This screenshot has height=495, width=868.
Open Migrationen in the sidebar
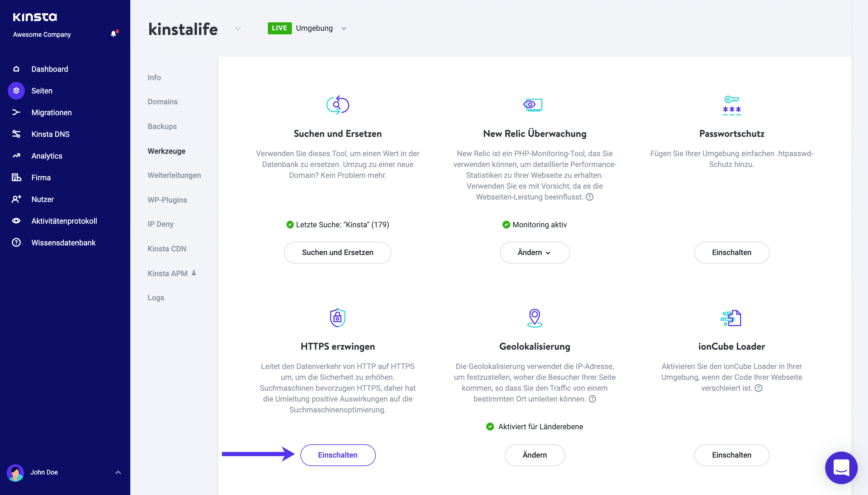[x=52, y=112]
